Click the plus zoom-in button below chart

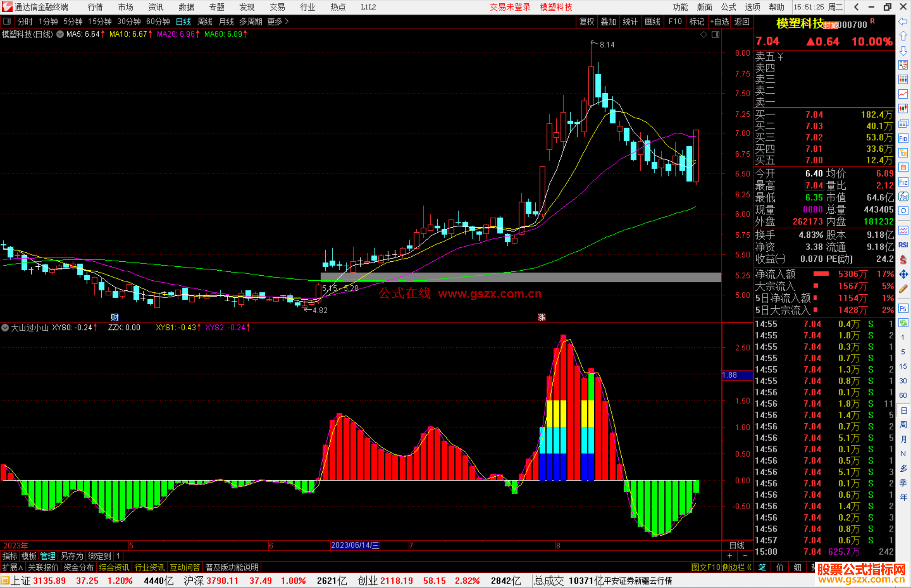(x=730, y=556)
